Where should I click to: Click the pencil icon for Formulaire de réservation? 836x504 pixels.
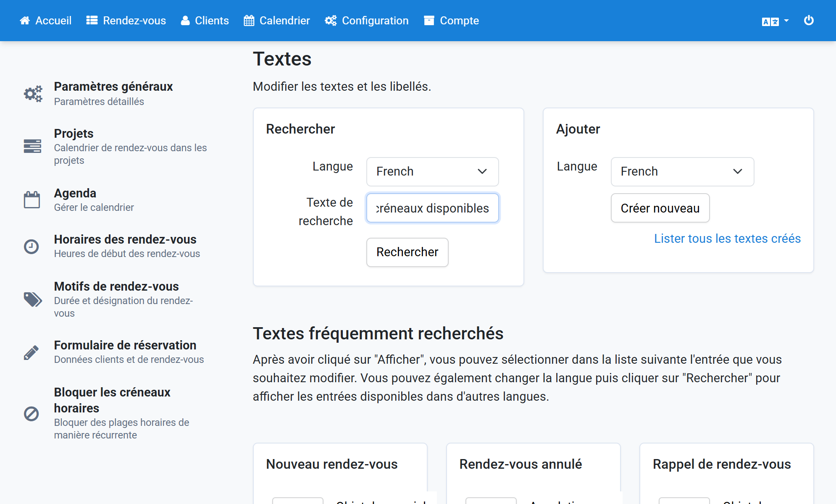pyautogui.click(x=32, y=353)
